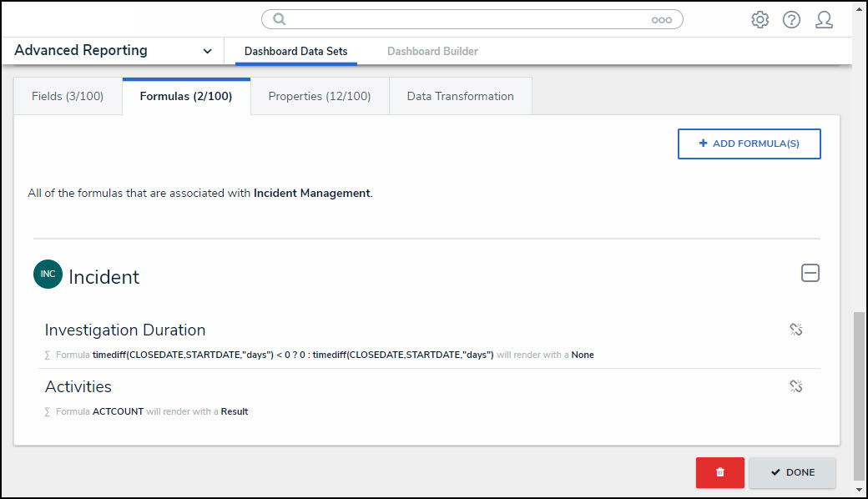Switch to the Fields tab
The height and width of the screenshot is (499, 868).
(68, 96)
